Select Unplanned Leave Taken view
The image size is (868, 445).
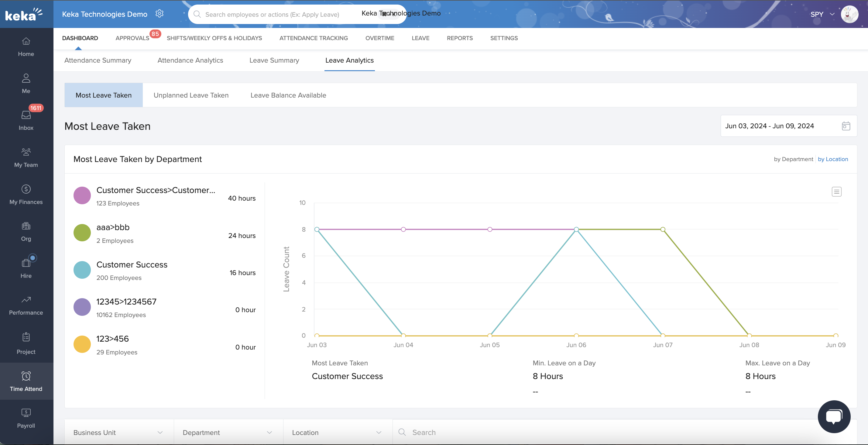(x=191, y=95)
